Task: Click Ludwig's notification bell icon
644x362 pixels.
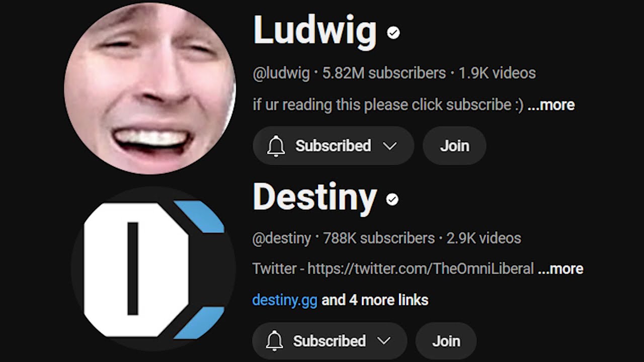Action: (276, 146)
